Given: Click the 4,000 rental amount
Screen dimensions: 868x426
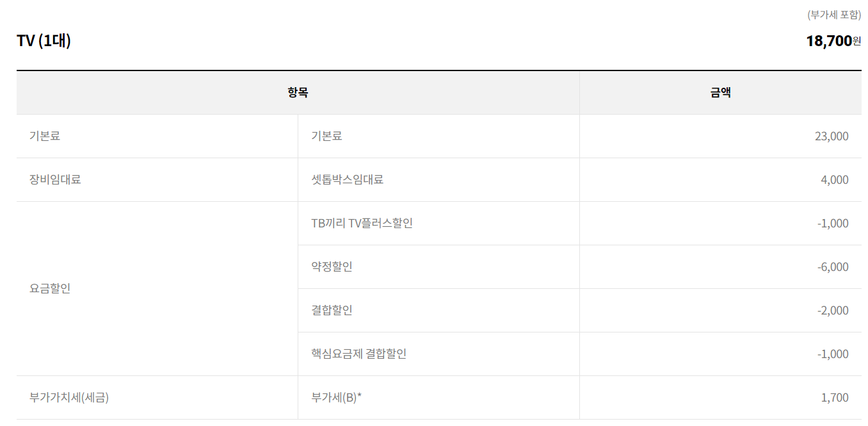Looking at the screenshot, I should [x=835, y=180].
